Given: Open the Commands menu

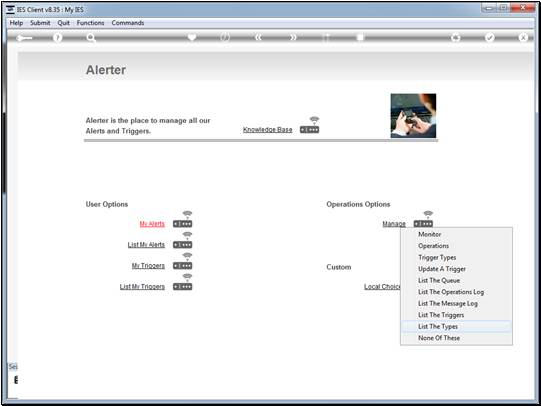Looking at the screenshot, I should (x=128, y=23).
